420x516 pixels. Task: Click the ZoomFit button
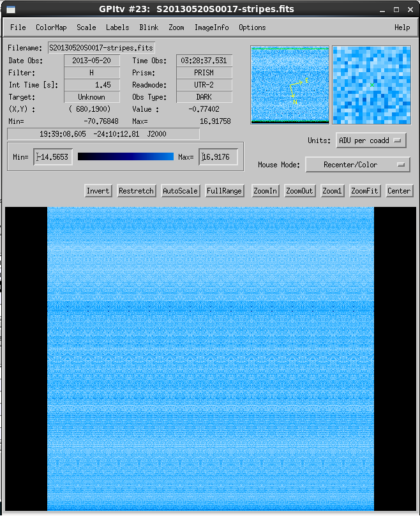[365, 191]
